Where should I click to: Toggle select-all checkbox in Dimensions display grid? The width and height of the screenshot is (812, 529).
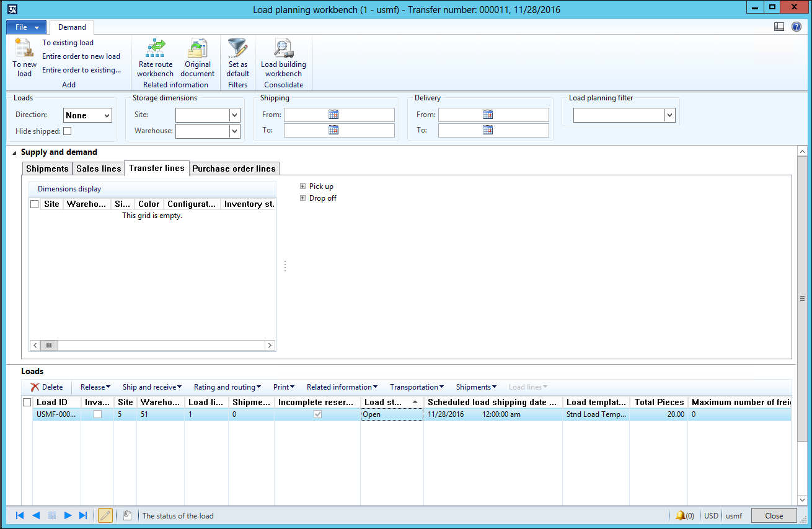[x=35, y=204]
